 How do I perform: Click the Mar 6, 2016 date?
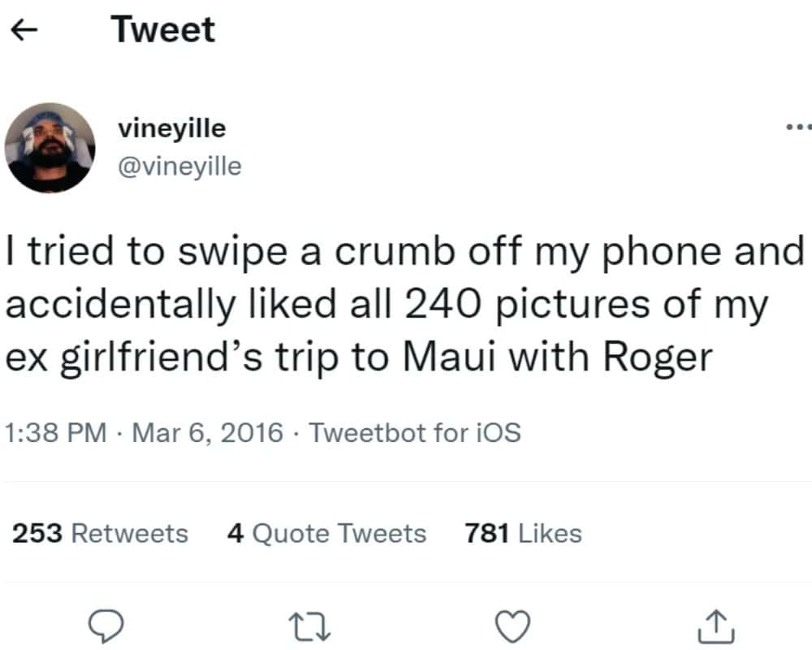point(207,433)
